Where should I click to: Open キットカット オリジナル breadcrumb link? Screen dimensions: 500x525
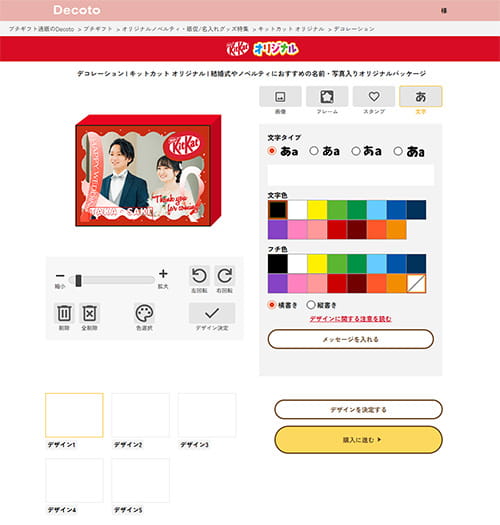(291, 29)
